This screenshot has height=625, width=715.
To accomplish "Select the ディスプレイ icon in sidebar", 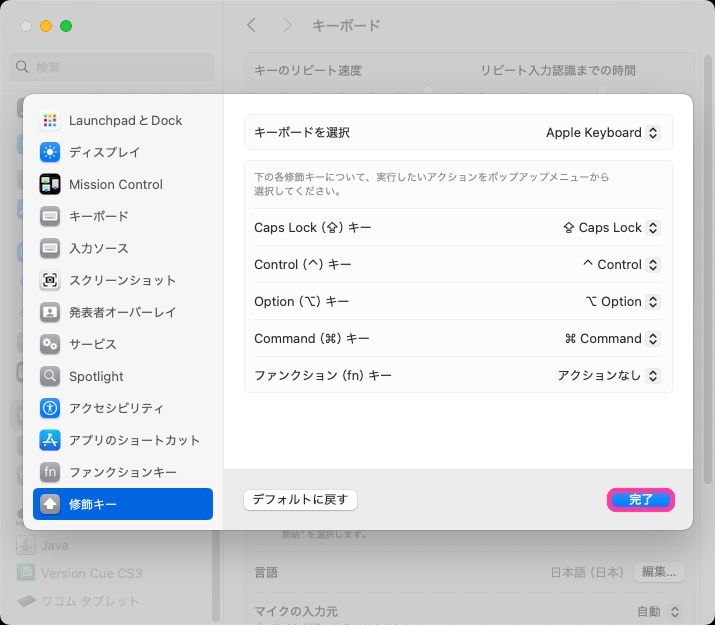I will tap(50, 153).
